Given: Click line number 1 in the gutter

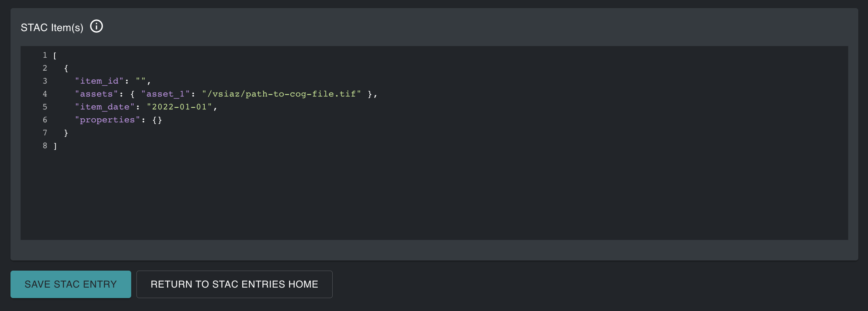Looking at the screenshot, I should point(45,55).
